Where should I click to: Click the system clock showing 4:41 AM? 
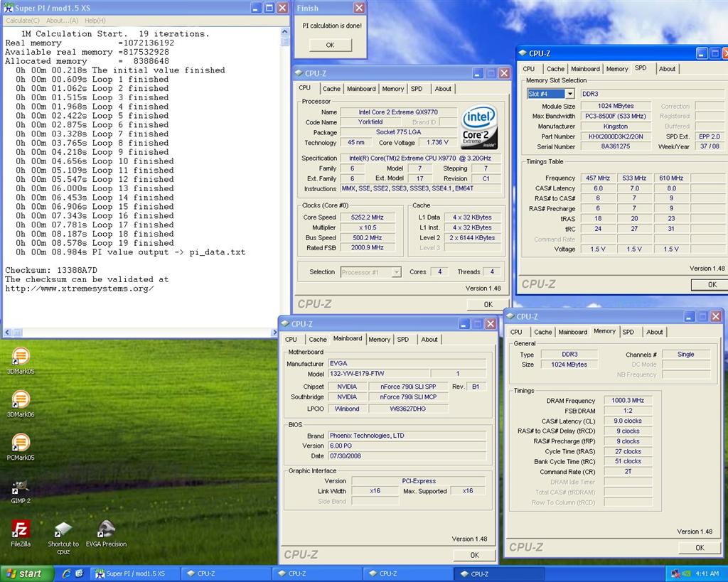pyautogui.click(x=707, y=574)
